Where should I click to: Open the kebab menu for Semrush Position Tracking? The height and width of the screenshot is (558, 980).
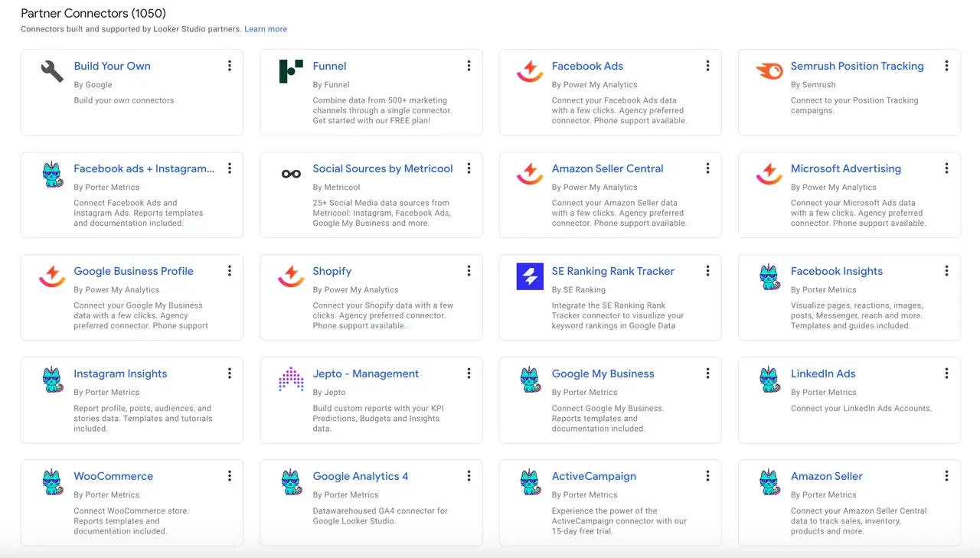946,66
